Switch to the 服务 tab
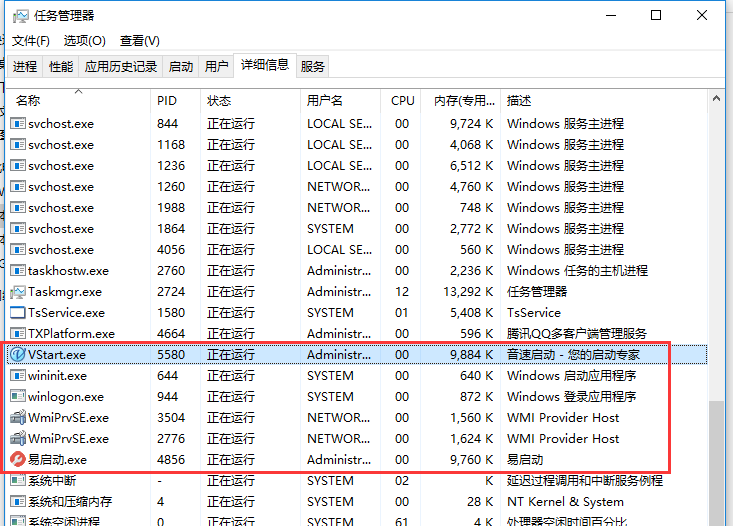The height and width of the screenshot is (526, 734). tap(313, 66)
